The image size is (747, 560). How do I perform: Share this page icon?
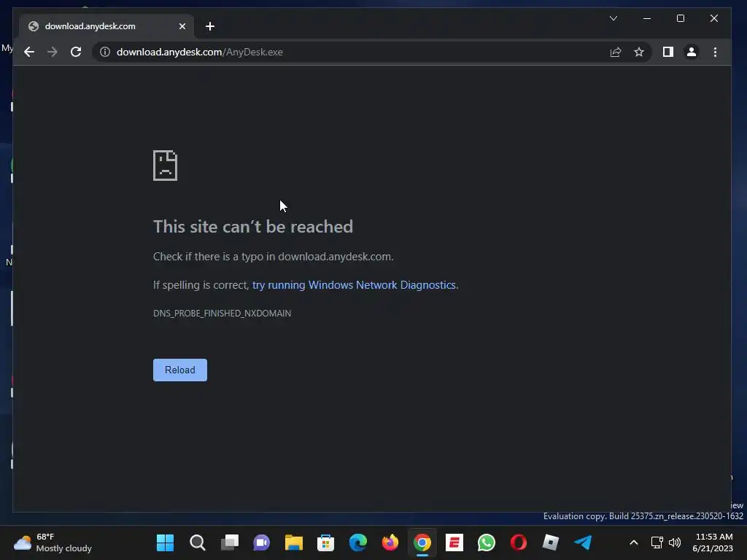click(616, 52)
